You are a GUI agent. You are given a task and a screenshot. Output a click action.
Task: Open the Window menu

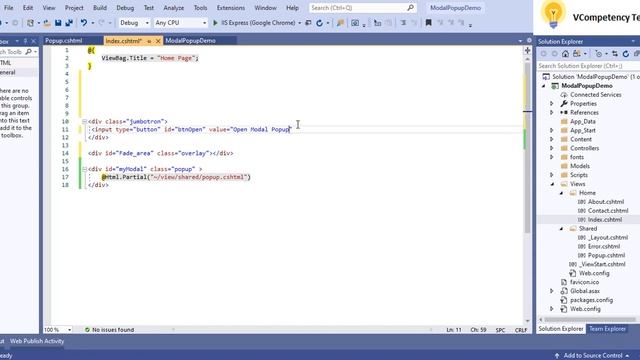[x=265, y=8]
